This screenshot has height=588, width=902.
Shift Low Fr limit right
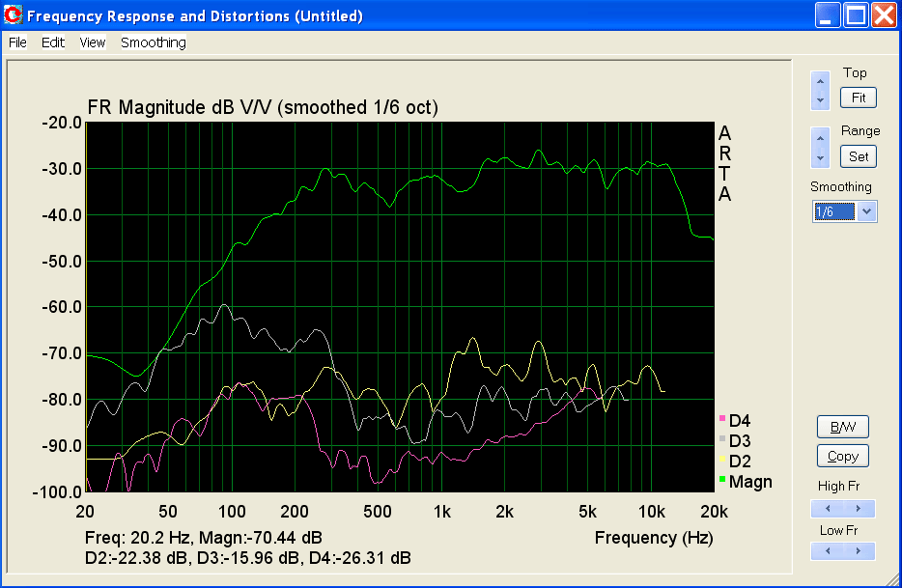(x=859, y=551)
